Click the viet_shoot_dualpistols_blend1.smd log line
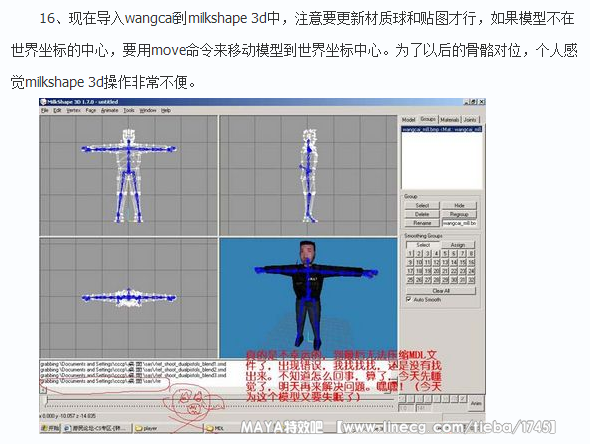The width and height of the screenshot is (590, 444). (133, 364)
